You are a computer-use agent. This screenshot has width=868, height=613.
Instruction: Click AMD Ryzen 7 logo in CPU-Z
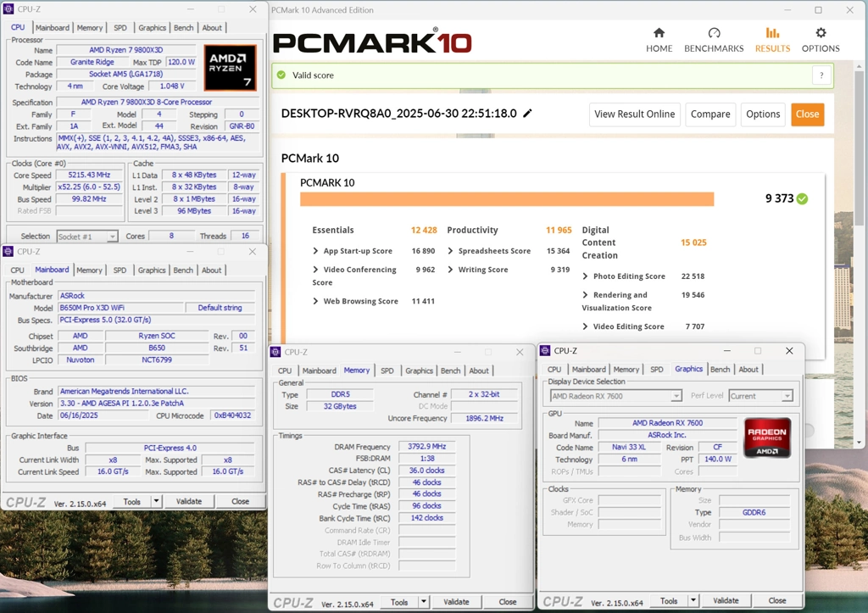pos(231,68)
